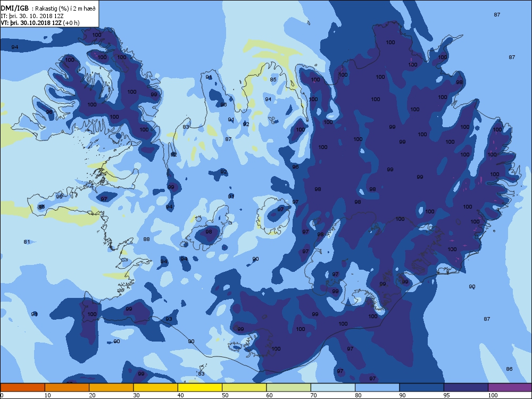Select the orange 10-20 legend swatch
Screen dimensions: 532x399
[67, 387]
